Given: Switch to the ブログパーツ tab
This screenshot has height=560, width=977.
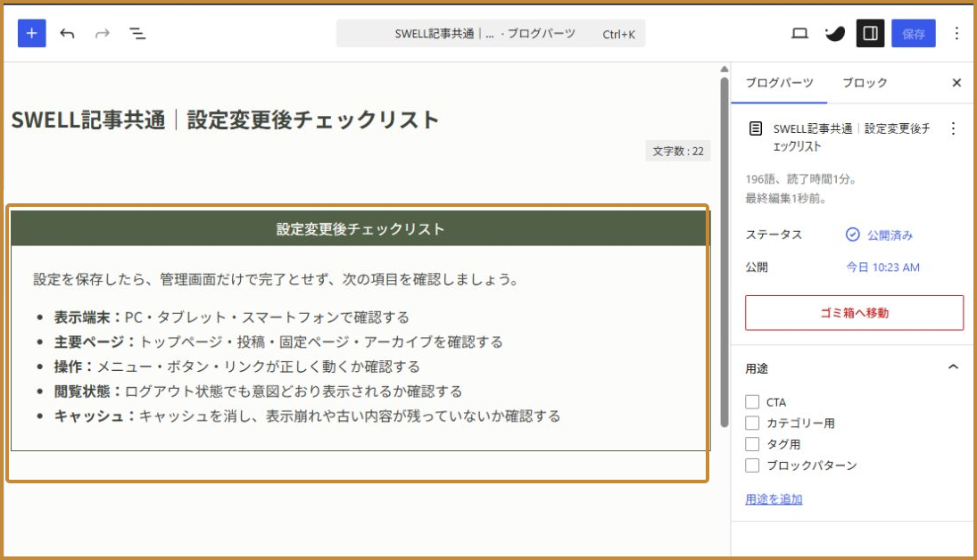Looking at the screenshot, I should tap(779, 83).
